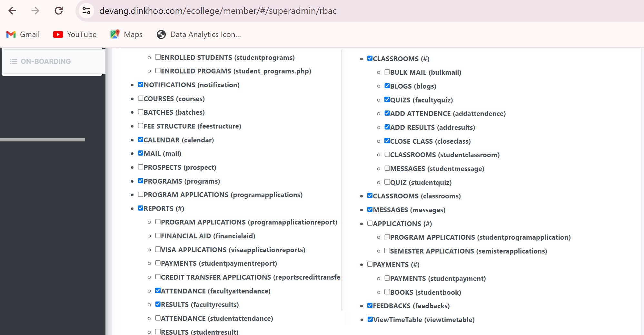644x335 pixels.
Task: Uncheck NOTIFICATIONS (notification) checkbox
Action: point(141,84)
